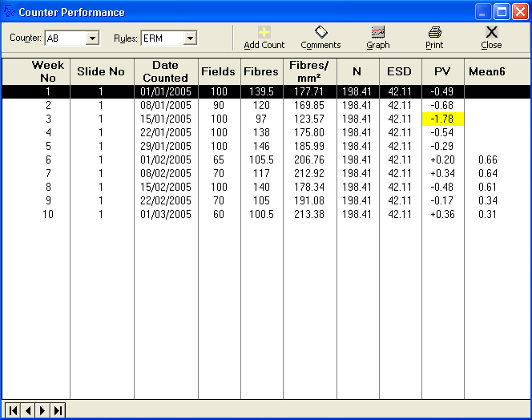
Task: Click the Fibres/mm² value 177.71
Action: coord(309,91)
